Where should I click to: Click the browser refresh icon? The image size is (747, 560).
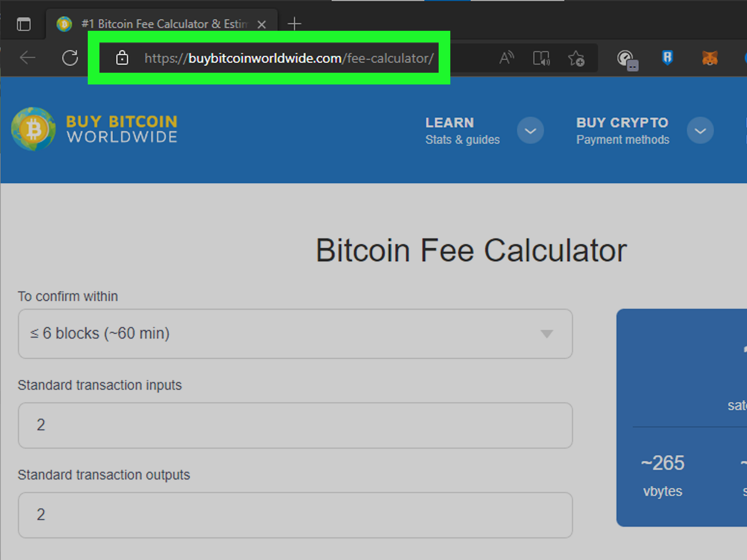[69, 57]
